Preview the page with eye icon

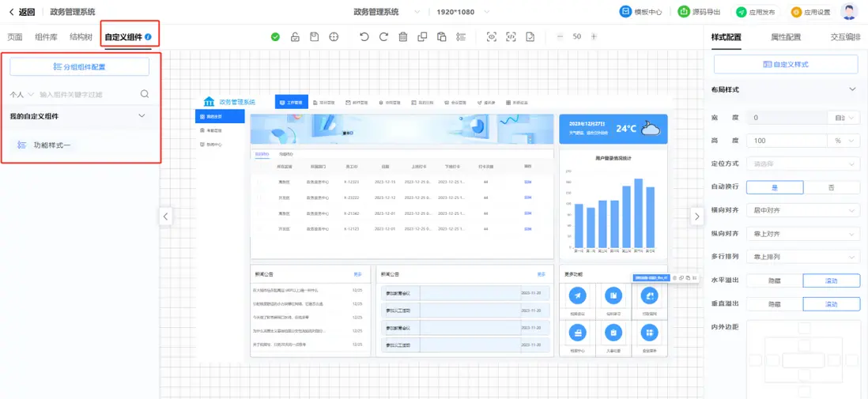point(491,37)
